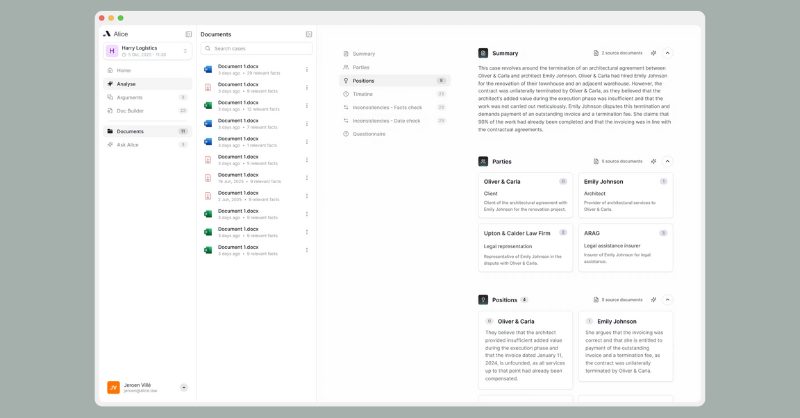This screenshot has height=418, width=800.
Task: Click the Parties section icon in the content area
Action: tap(483, 160)
